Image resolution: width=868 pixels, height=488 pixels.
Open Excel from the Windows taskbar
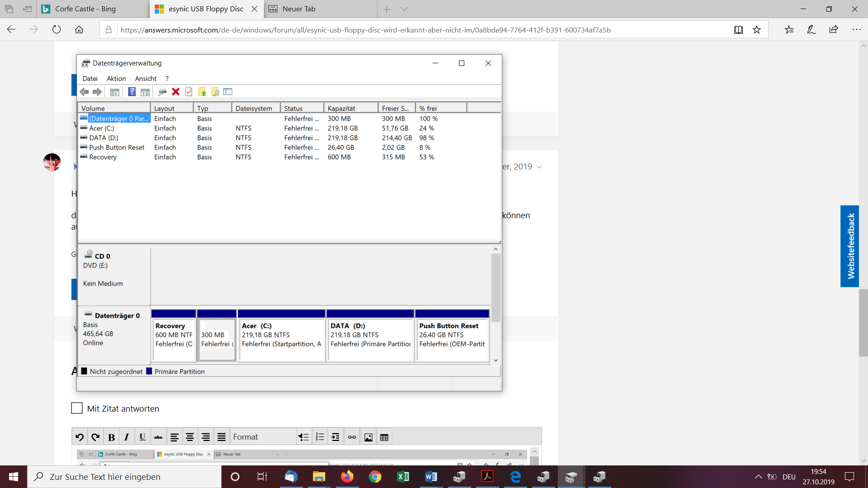tap(403, 477)
